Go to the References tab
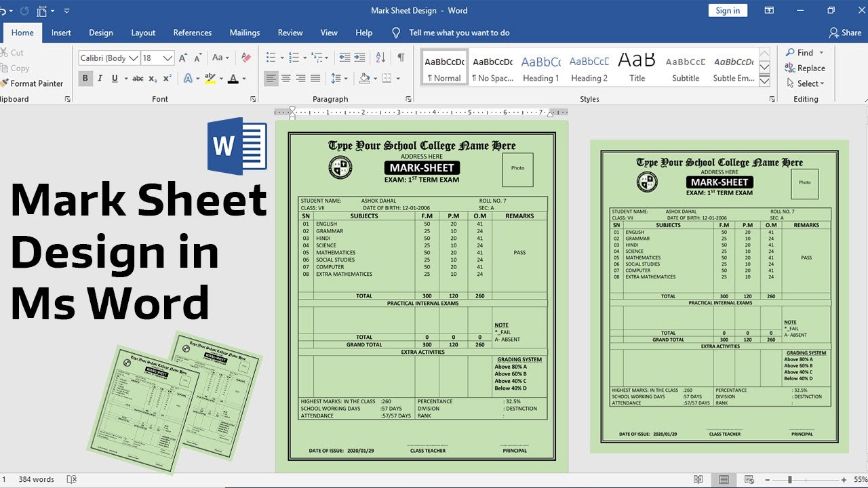868x488 pixels. tap(193, 33)
